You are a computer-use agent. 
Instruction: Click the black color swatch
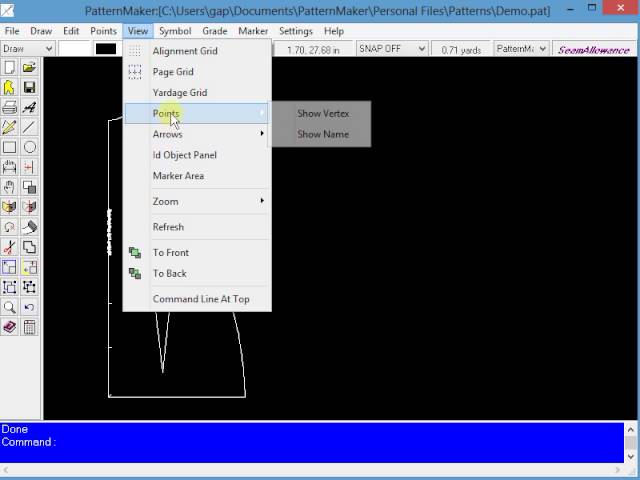tap(106, 49)
